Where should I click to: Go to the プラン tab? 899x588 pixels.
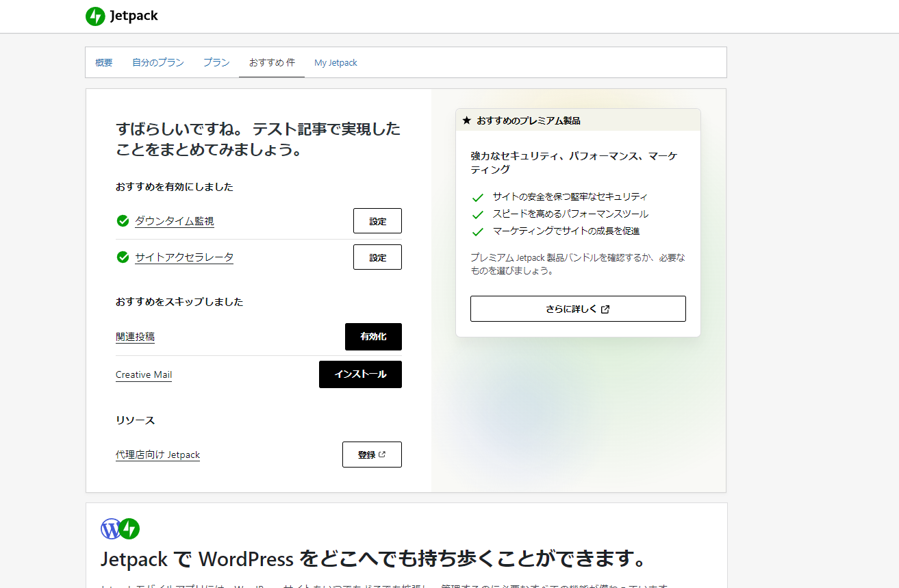pyautogui.click(x=216, y=62)
